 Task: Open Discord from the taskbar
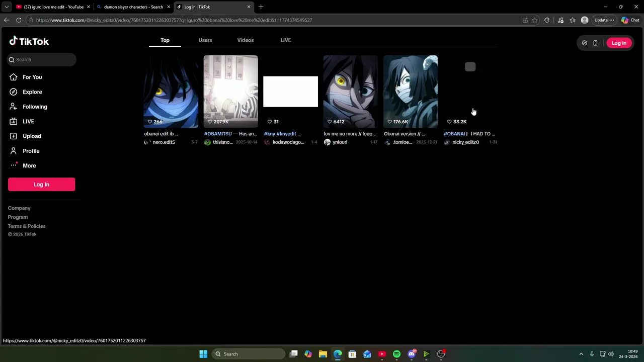[412, 354]
